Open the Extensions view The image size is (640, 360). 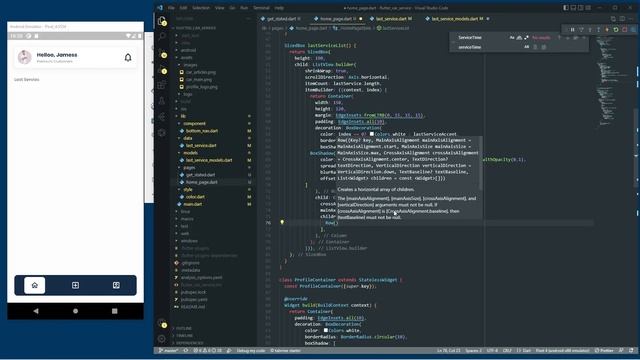coord(162,85)
